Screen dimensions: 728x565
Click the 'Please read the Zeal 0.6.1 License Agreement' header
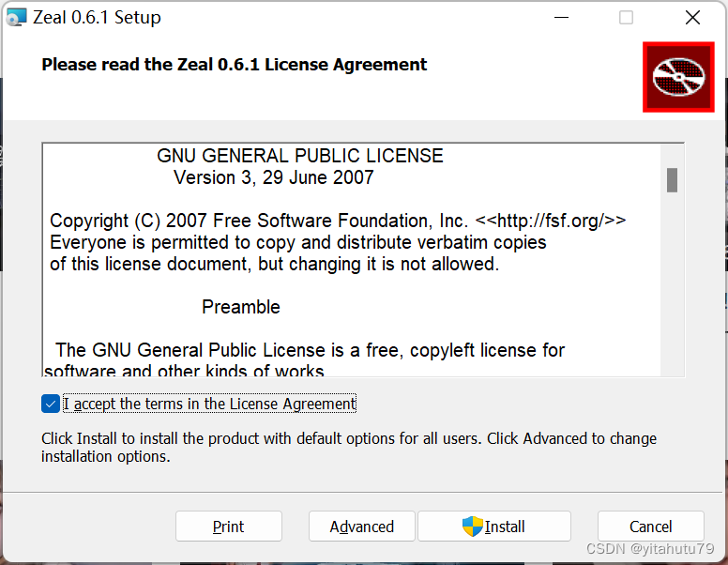(235, 65)
